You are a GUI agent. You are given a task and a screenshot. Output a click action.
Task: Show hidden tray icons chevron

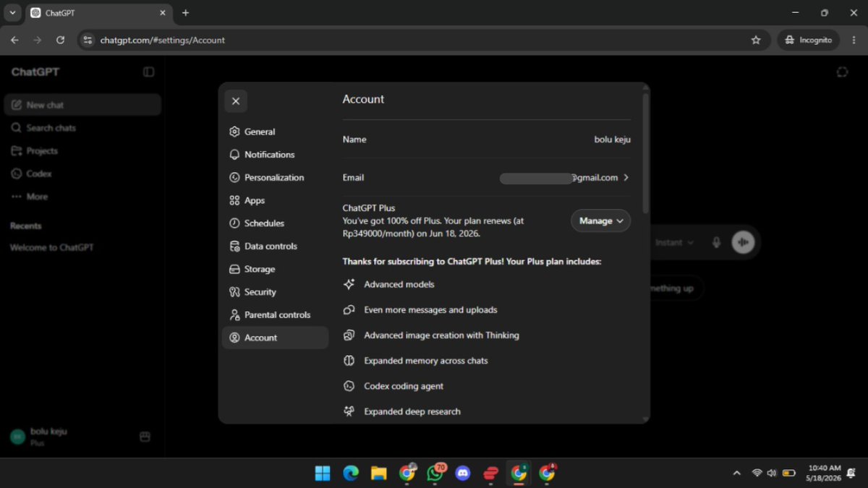point(736,474)
